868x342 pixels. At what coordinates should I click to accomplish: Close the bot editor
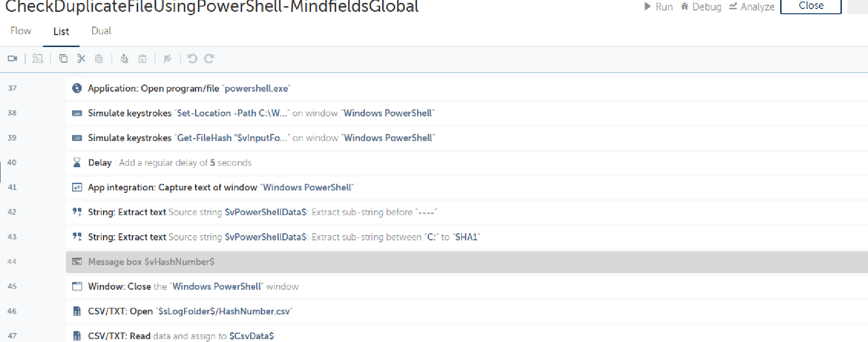(811, 6)
